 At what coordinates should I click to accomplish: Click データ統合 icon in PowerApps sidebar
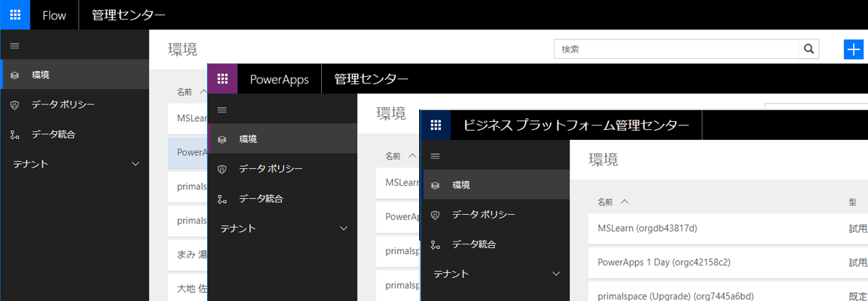(x=222, y=199)
